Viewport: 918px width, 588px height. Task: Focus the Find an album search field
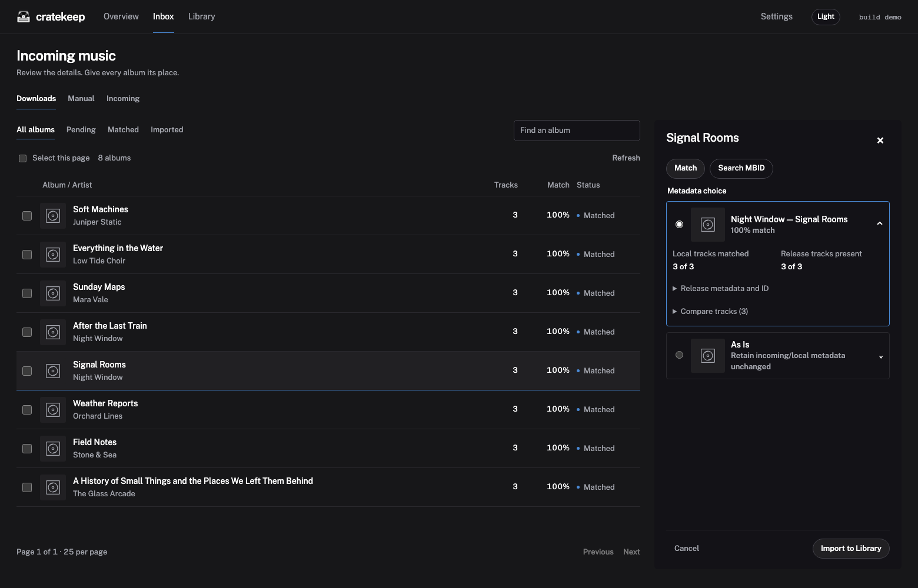click(x=577, y=131)
